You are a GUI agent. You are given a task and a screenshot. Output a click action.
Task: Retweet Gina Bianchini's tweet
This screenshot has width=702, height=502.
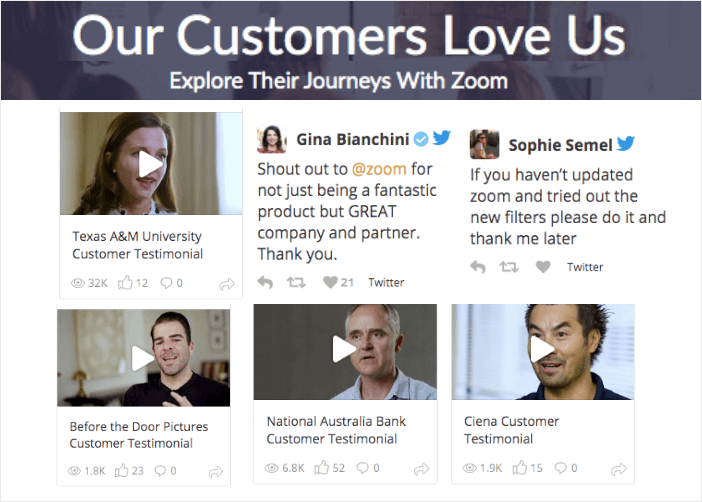pyautogui.click(x=296, y=282)
